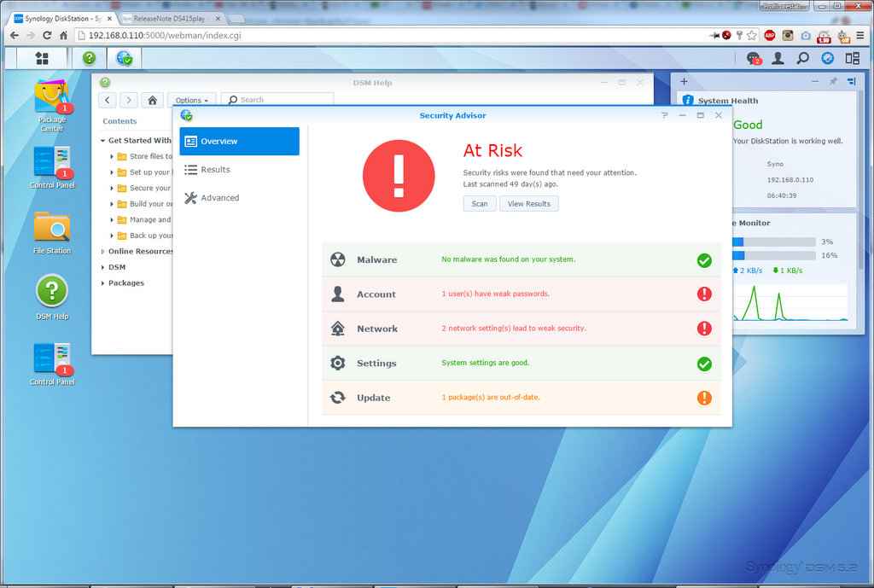This screenshot has height=588, width=874.
Task: Click the Security Advisor help question mark
Action: pos(664,115)
